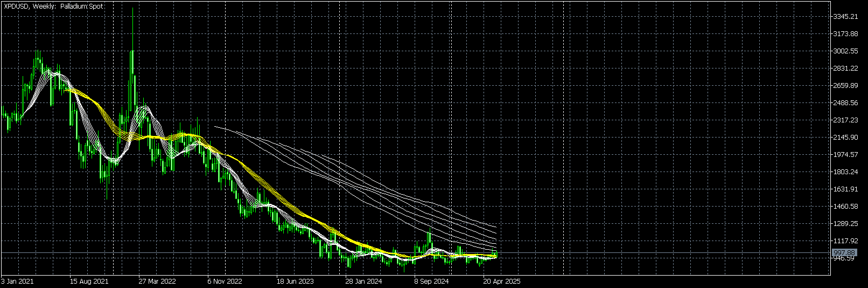Select the current price label 997.88

point(844,253)
